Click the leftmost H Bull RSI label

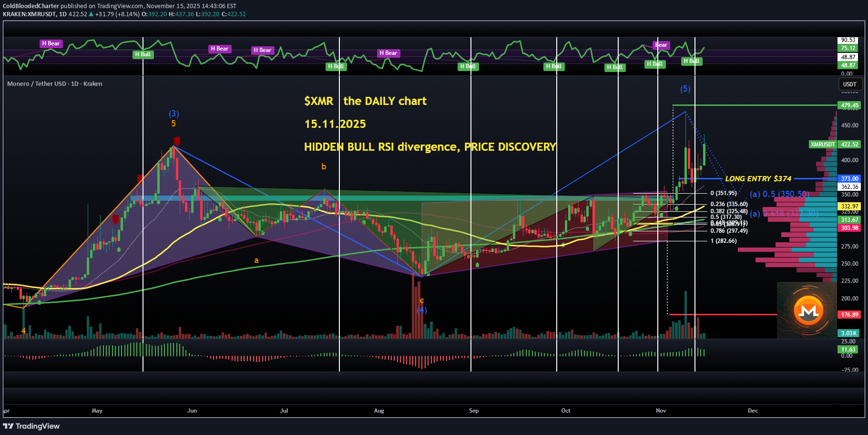click(143, 54)
